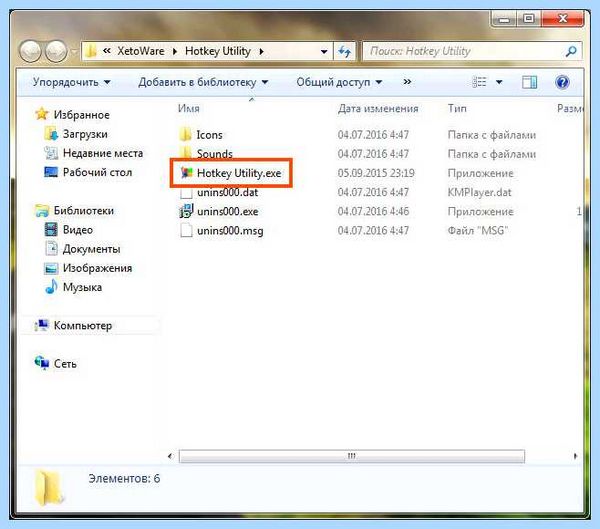The height and width of the screenshot is (529, 600).
Task: Expand the arrow after XetoWare in the breadcrumb
Action: pos(175,51)
